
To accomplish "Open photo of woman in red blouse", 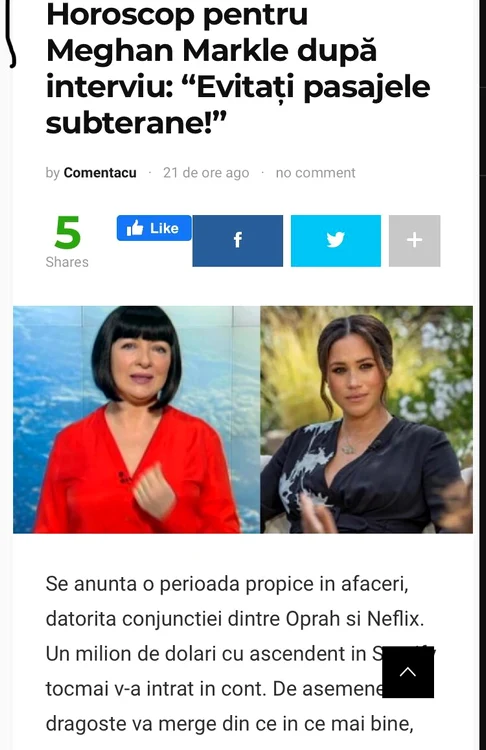I will click(x=137, y=419).
